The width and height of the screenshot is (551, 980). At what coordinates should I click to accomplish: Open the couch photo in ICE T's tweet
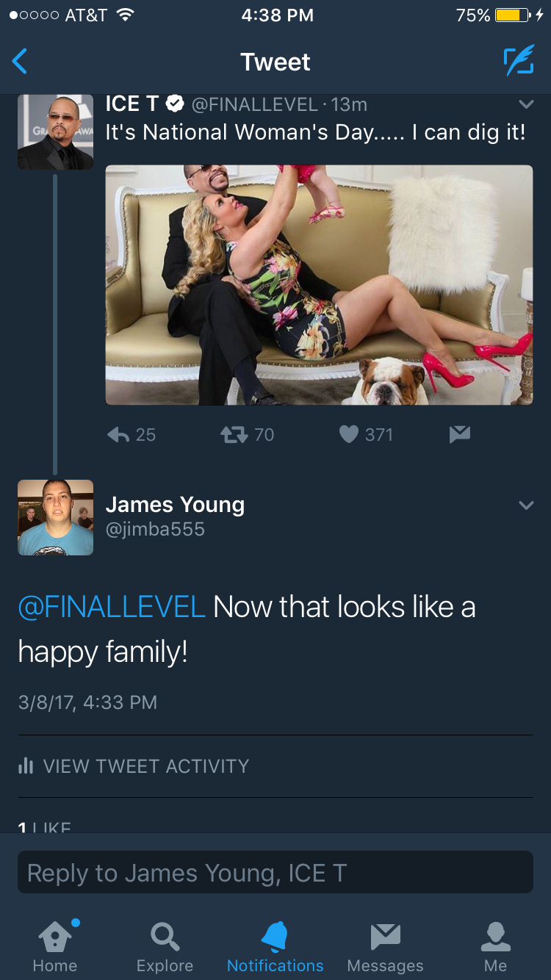tap(319, 285)
